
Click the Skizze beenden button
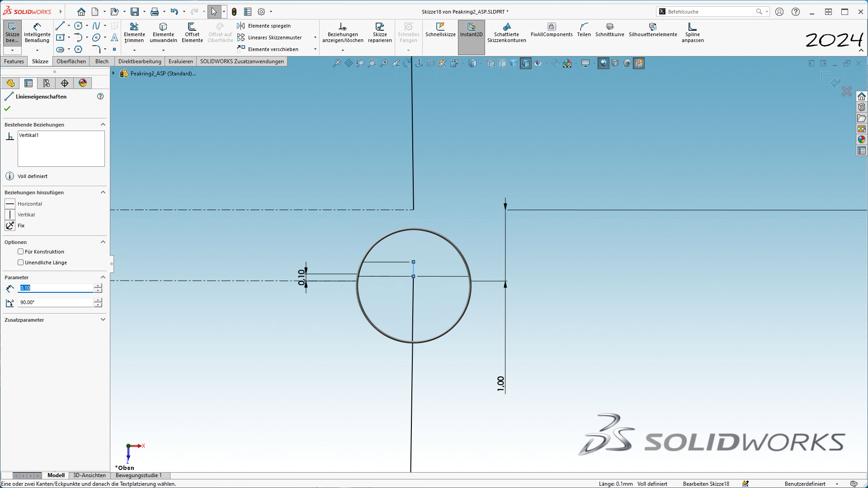[12, 33]
